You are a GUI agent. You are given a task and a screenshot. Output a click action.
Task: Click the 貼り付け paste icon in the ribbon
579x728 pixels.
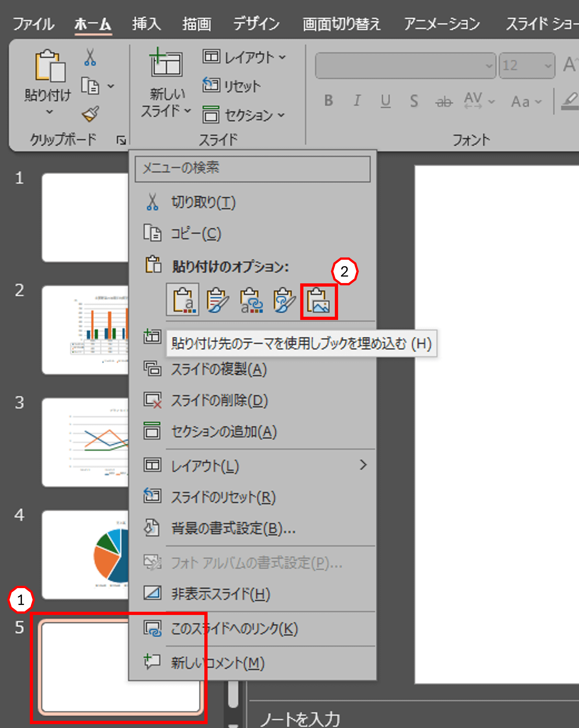tap(50, 65)
